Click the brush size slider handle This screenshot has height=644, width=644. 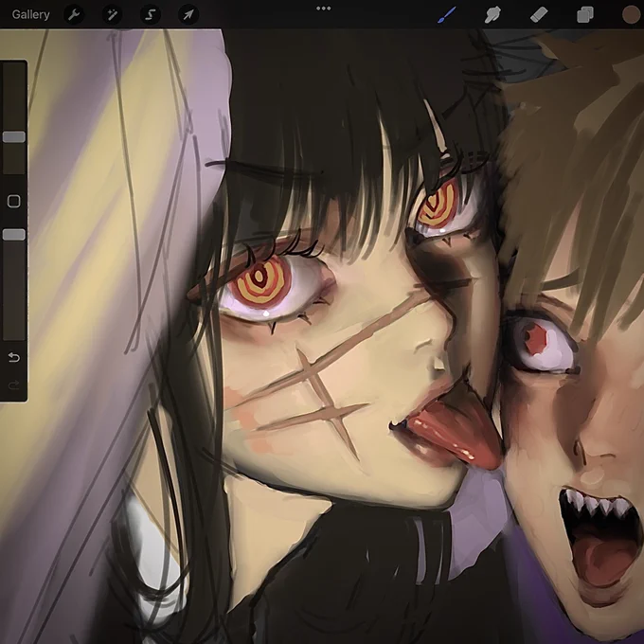pyautogui.click(x=14, y=136)
